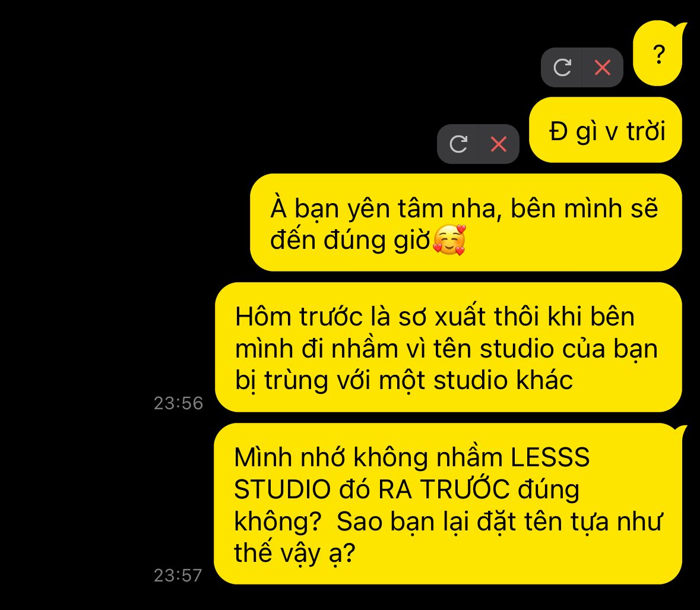
Task: Tap the "Hôm trước là sơ xuất" message
Action: [448, 347]
